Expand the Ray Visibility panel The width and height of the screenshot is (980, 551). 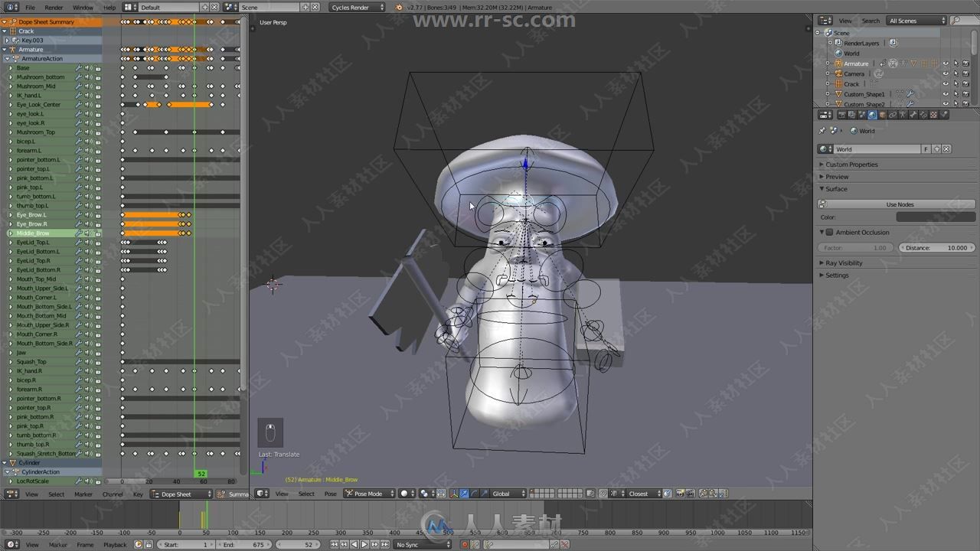[x=844, y=262]
